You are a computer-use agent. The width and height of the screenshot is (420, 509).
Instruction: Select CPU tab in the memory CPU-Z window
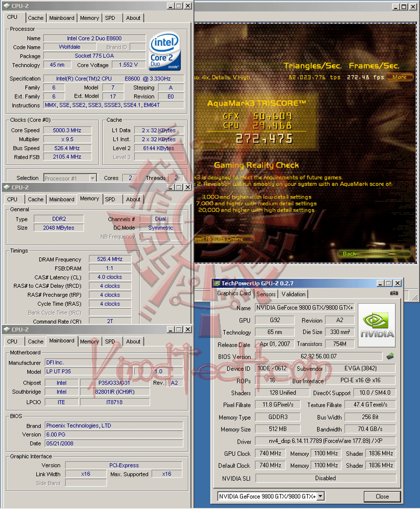pyautogui.click(x=12, y=199)
